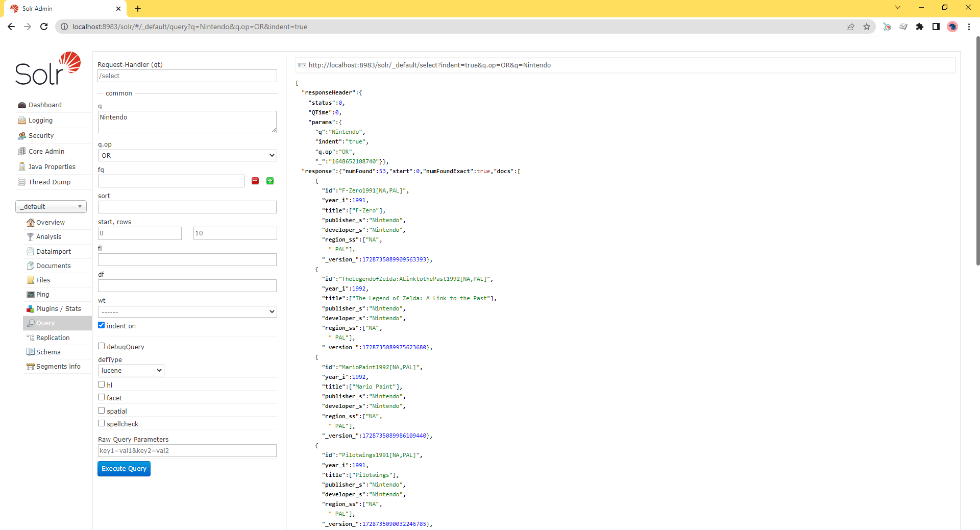
Task: Click the Solr logo
Action: (48, 68)
